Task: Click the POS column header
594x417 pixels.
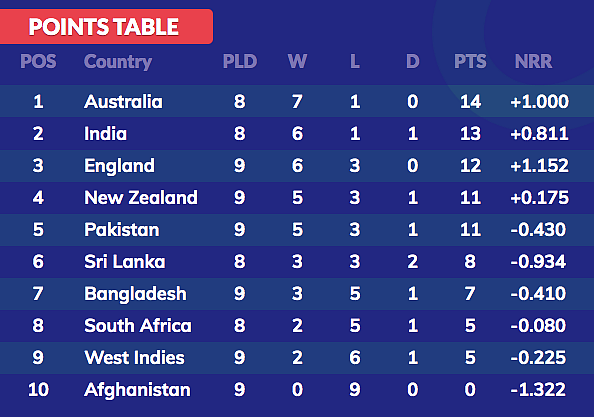Action: pos(38,61)
